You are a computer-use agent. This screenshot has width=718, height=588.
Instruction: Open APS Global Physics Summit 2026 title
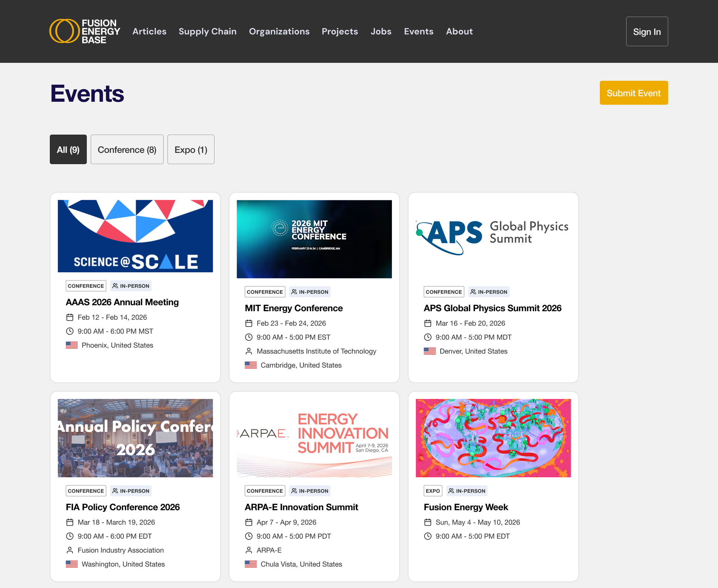coord(493,308)
